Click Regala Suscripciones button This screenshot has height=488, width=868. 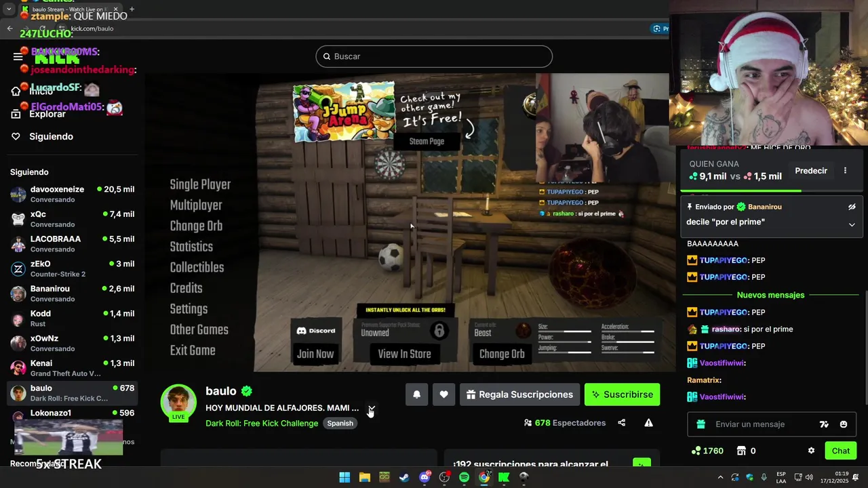[519, 394]
